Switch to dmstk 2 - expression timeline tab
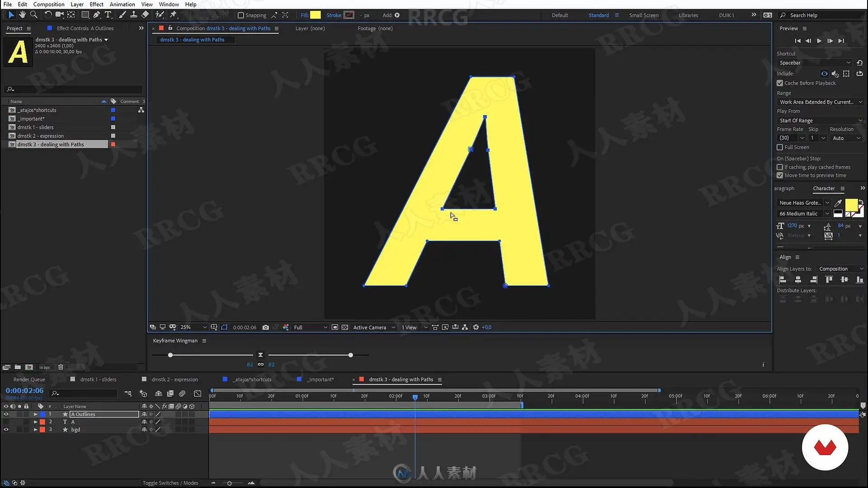Screen dimensions: 868x488 175,380
